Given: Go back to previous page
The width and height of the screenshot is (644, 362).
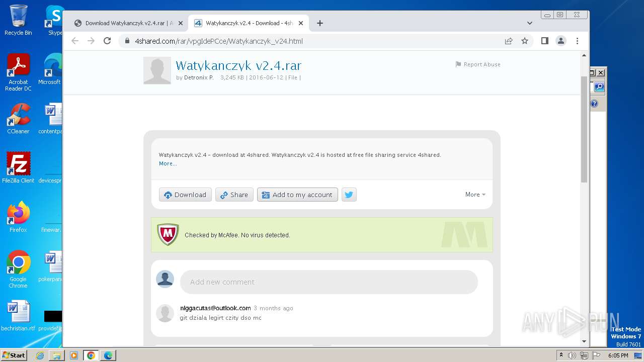Looking at the screenshot, I should point(75,41).
